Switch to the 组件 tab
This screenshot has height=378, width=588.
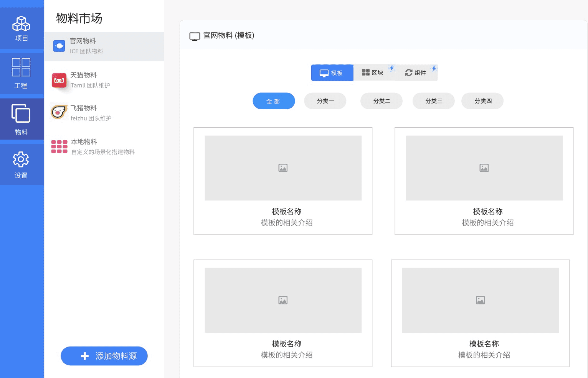click(416, 72)
